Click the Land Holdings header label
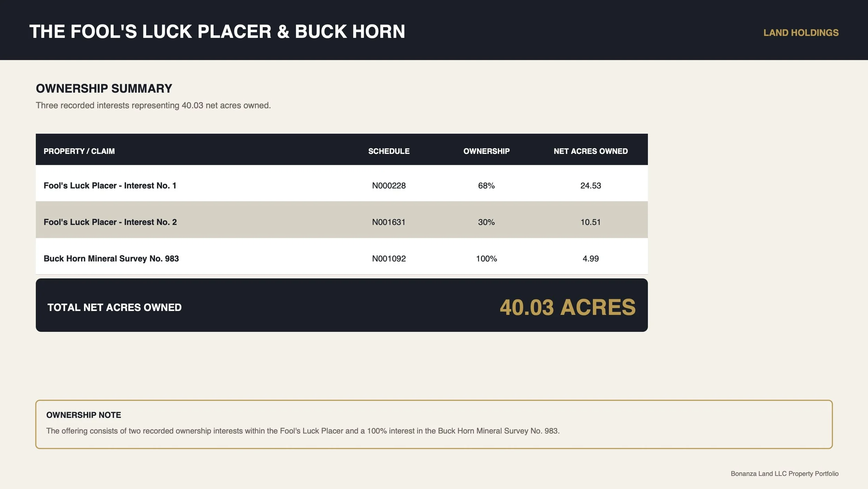The image size is (868, 489). tap(801, 33)
